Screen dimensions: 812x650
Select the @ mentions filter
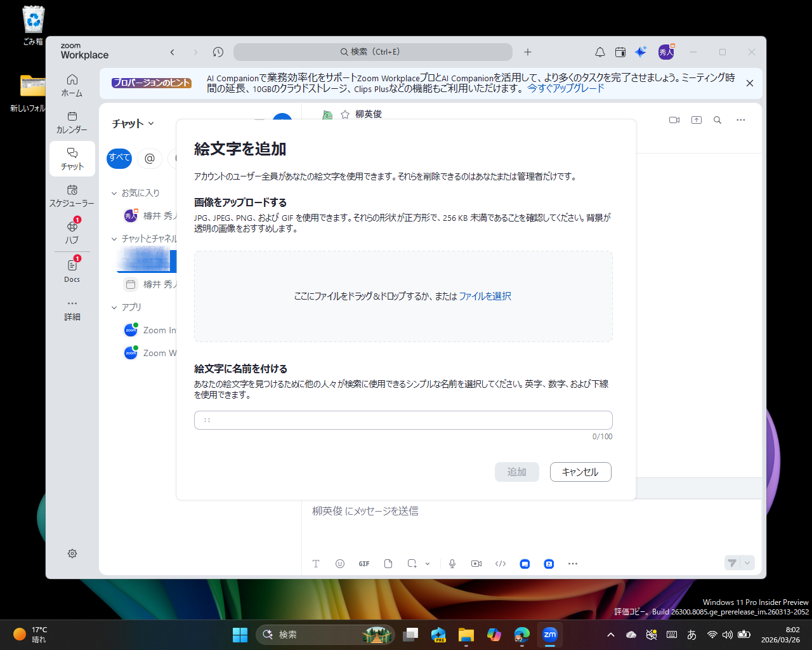tap(150, 158)
